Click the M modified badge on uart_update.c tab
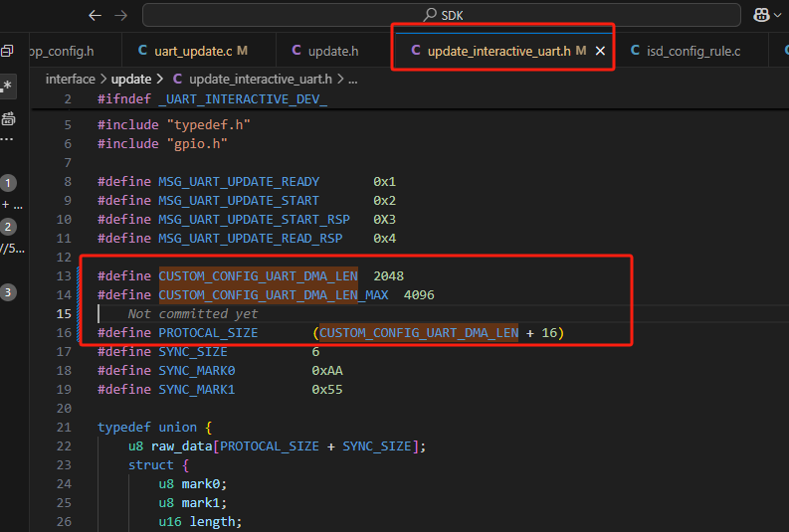This screenshot has width=789, height=532. point(242,51)
